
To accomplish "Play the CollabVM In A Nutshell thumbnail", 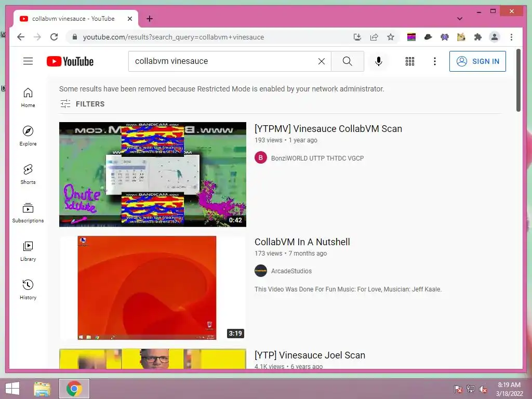I will (x=153, y=288).
